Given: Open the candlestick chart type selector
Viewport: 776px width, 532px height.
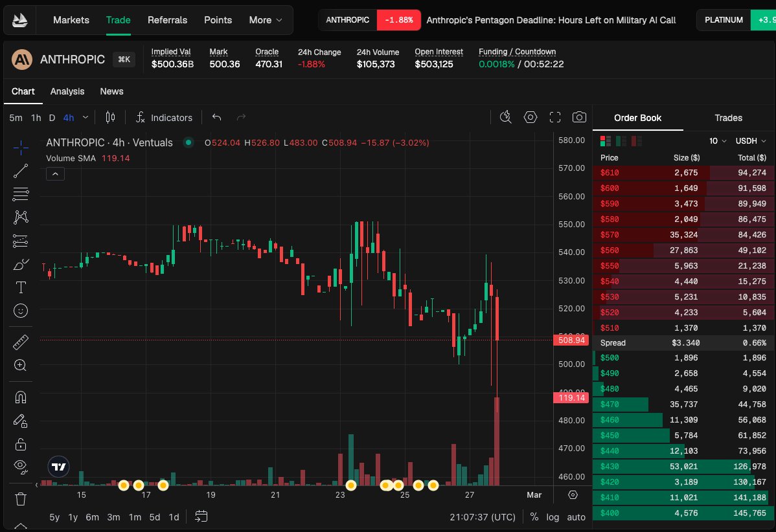Looking at the screenshot, I should tap(110, 117).
